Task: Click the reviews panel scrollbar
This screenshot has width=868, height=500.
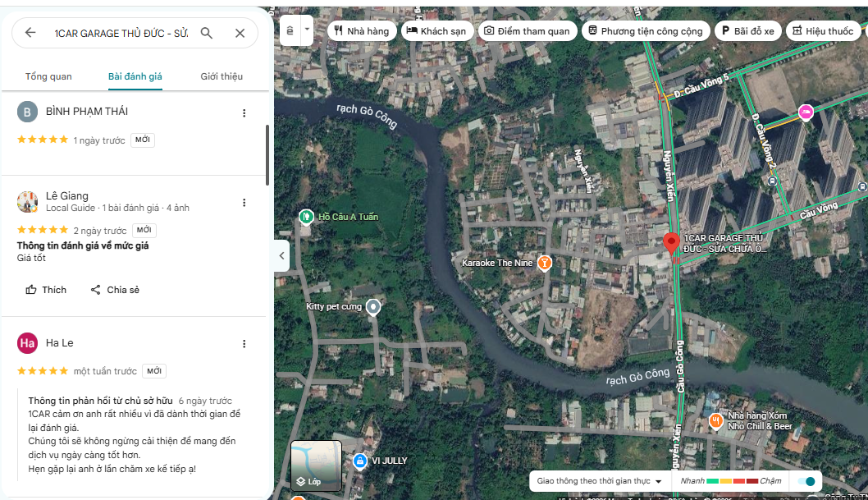Action: (267, 155)
